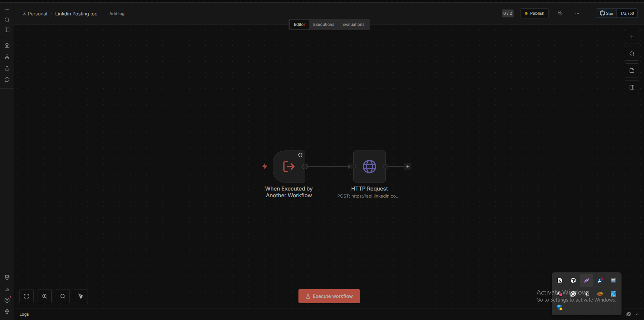This screenshot has height=320, width=644.
Task: Tidy up workflow with the broom icon
Action: coord(81,296)
